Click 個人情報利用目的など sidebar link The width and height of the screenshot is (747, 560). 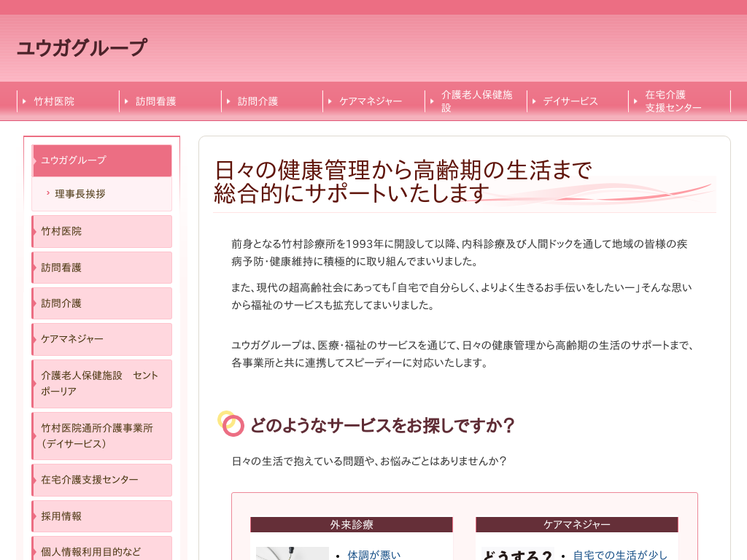pyautogui.click(x=102, y=551)
